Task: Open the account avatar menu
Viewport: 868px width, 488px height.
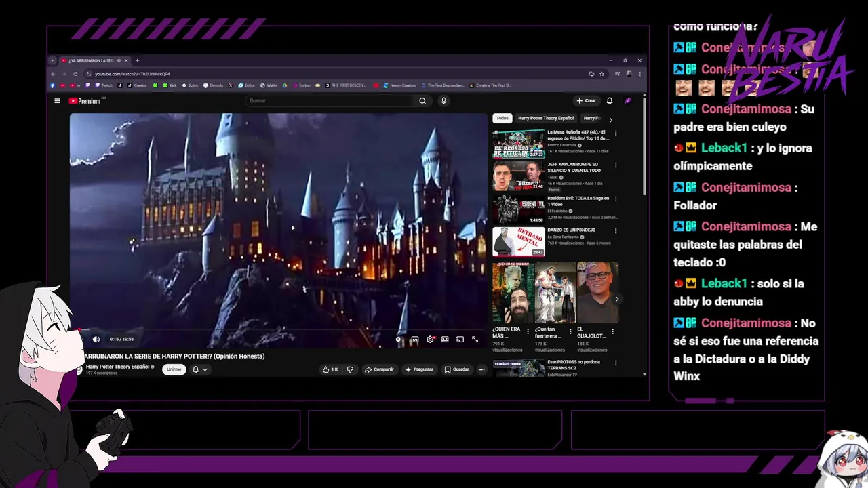Action: (627, 100)
